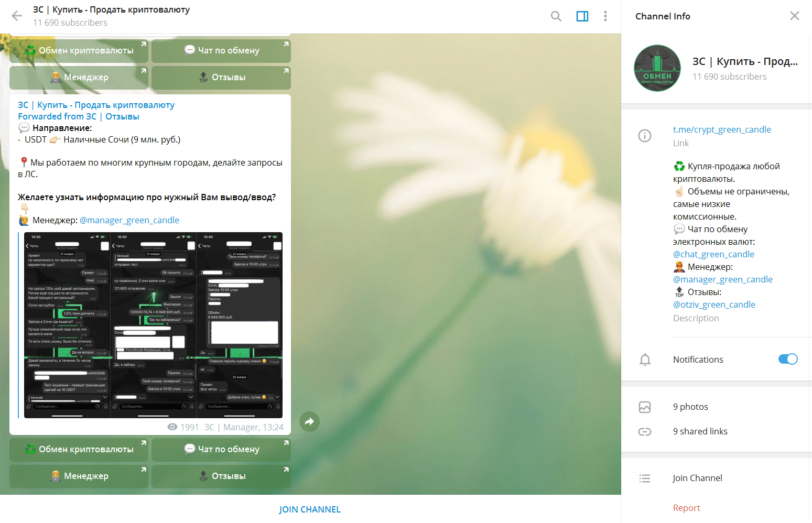Click top 'Отзывы' button
Screen dimensions: 812x523
click(221, 78)
